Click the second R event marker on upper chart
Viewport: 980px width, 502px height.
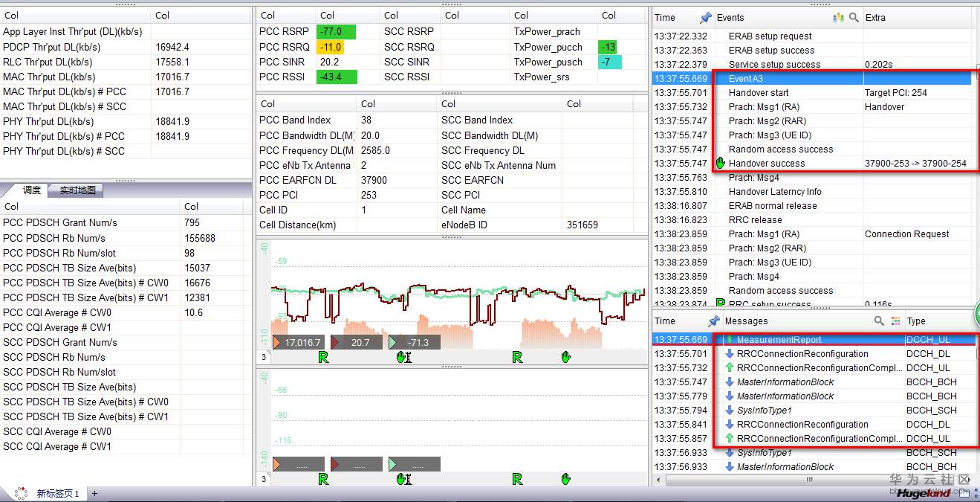[517, 358]
